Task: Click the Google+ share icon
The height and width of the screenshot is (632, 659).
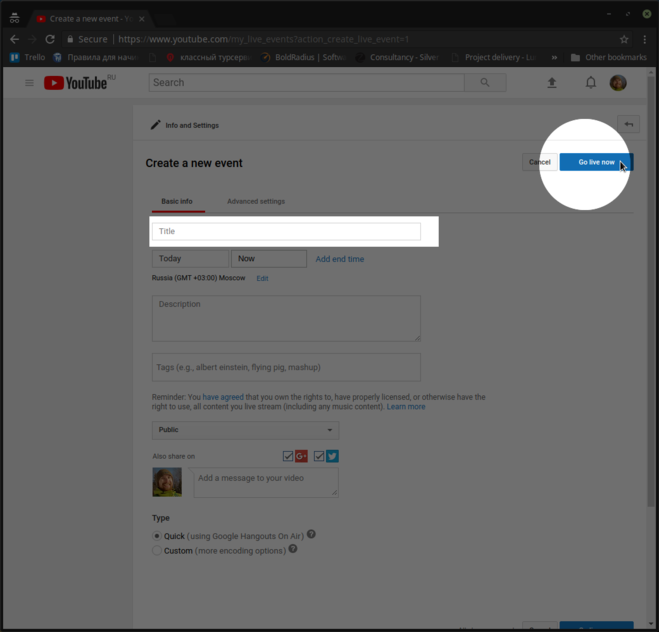Action: [x=301, y=456]
